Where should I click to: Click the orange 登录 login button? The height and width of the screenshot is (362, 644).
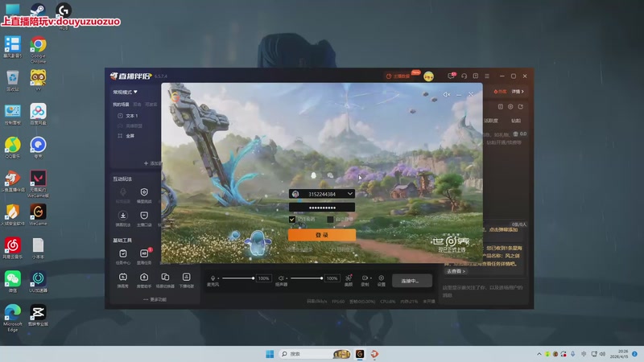click(321, 235)
